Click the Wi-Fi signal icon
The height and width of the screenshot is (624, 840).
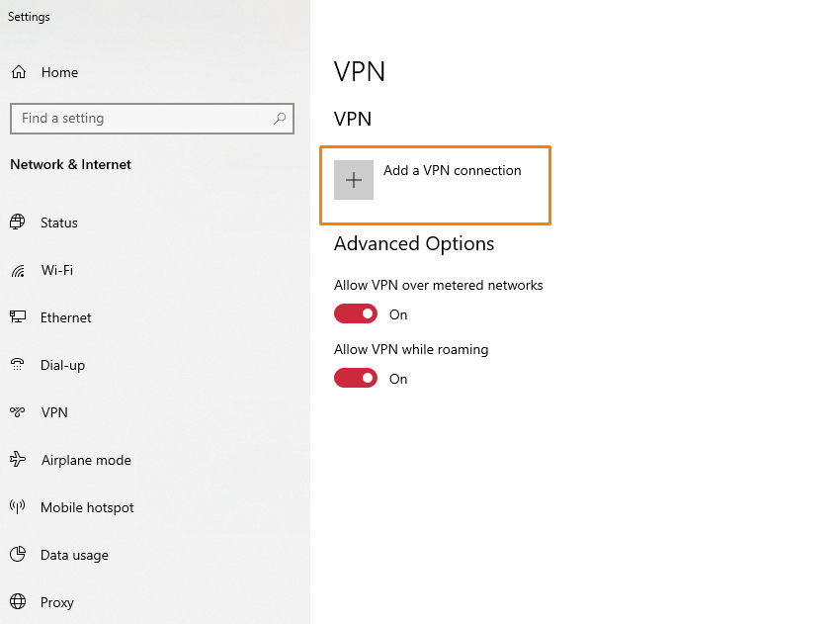(18, 270)
